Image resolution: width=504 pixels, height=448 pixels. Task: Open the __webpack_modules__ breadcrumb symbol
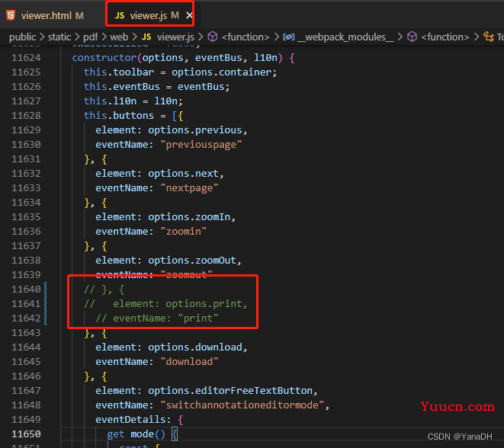tap(345, 37)
